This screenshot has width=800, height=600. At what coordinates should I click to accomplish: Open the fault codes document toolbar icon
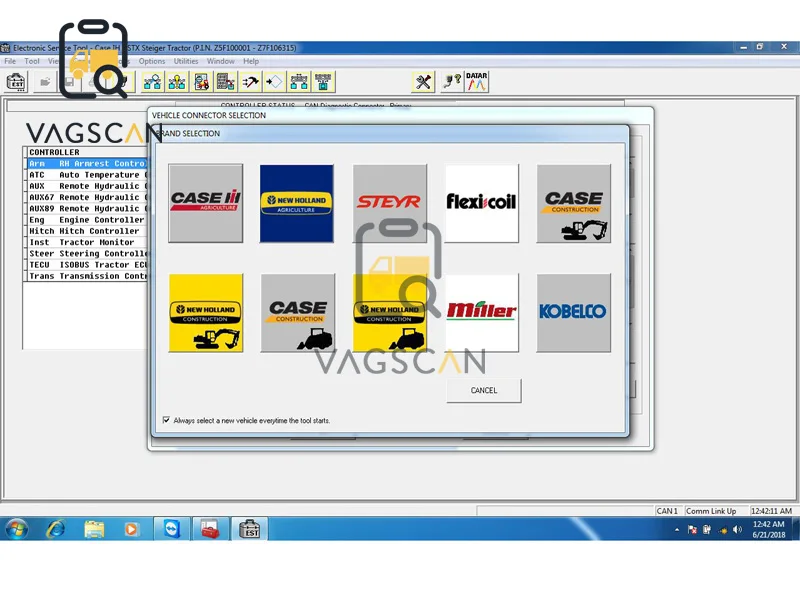[x=201, y=82]
